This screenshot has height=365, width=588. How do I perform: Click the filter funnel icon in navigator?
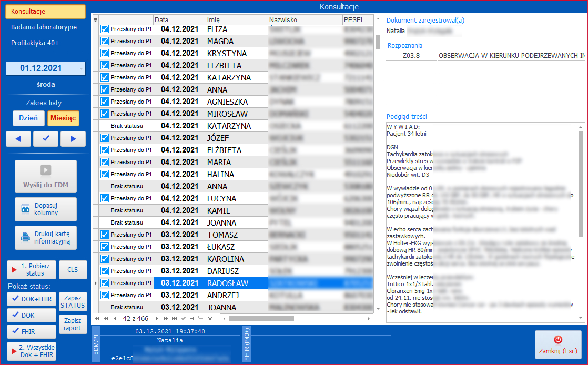coord(210,319)
